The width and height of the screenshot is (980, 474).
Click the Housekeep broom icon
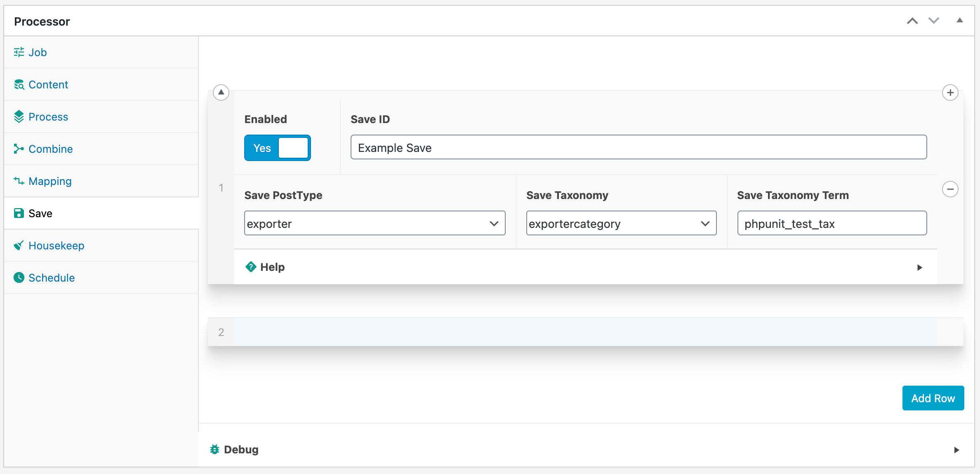(x=19, y=246)
